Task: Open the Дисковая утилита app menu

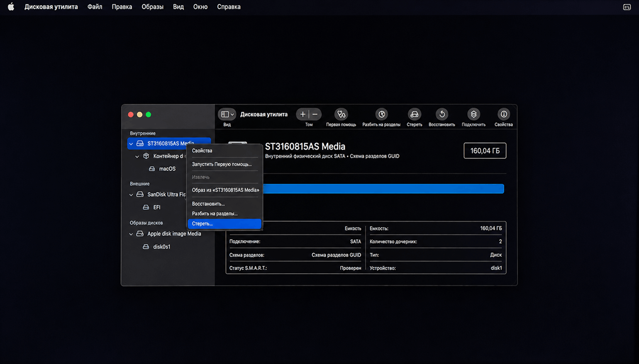Action: coord(51,7)
